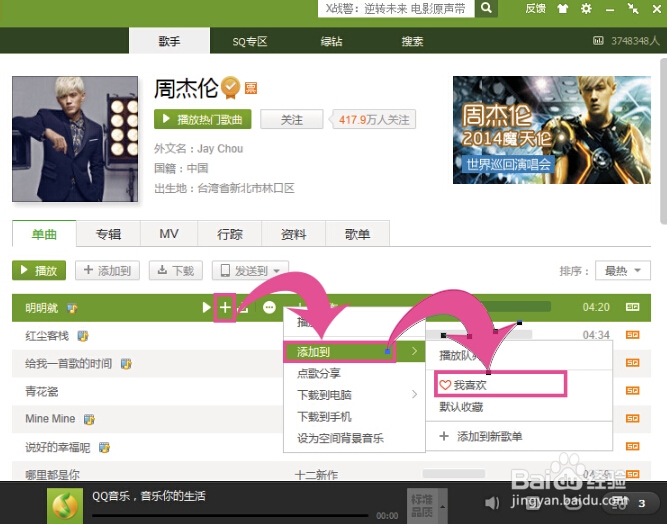Switch to the 歌手 top tab
Image resolution: width=667 pixels, height=524 pixels.
click(x=169, y=41)
